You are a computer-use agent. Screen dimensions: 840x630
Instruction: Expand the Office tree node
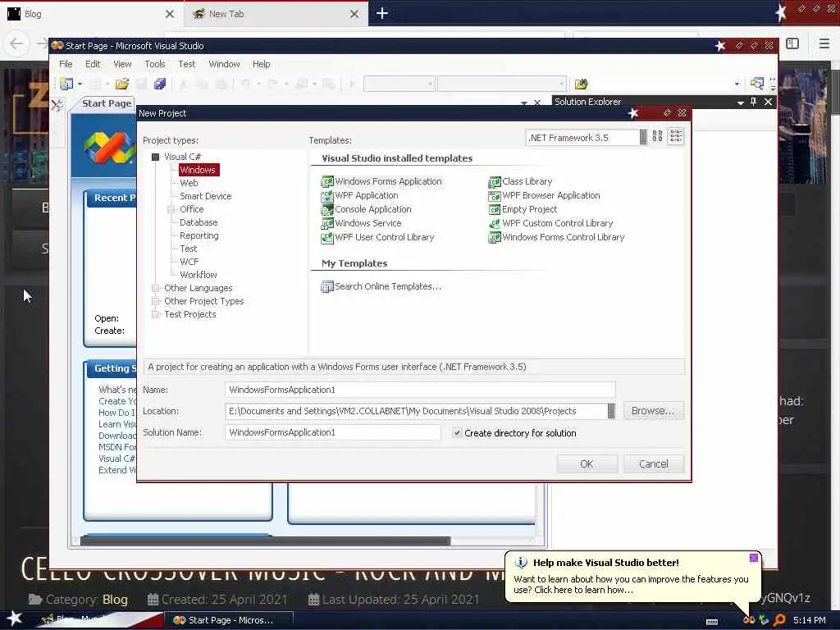tap(171, 209)
